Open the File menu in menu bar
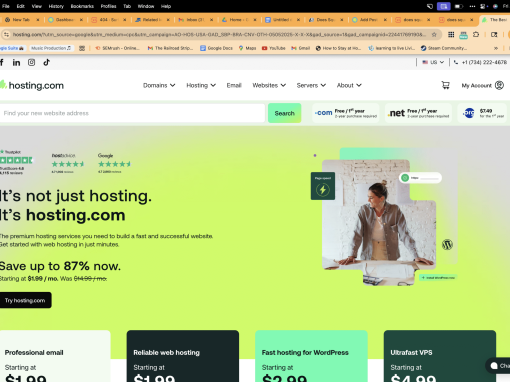510x382 pixels. (x=6, y=6)
